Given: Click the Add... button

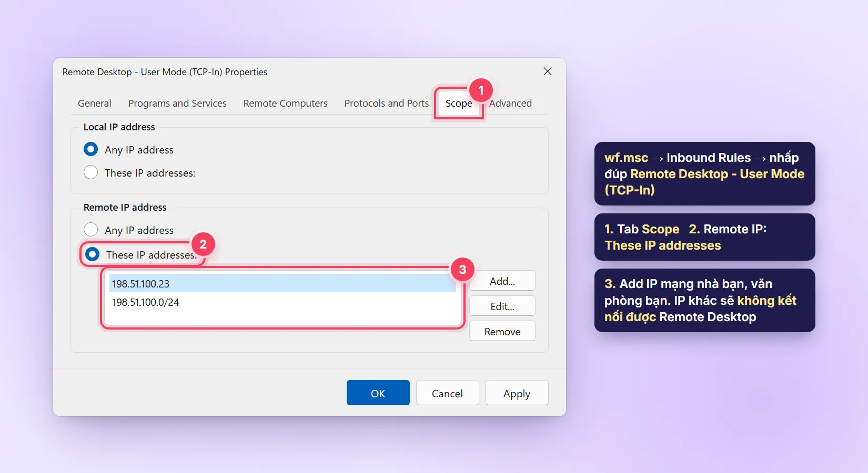Looking at the screenshot, I should [x=502, y=281].
